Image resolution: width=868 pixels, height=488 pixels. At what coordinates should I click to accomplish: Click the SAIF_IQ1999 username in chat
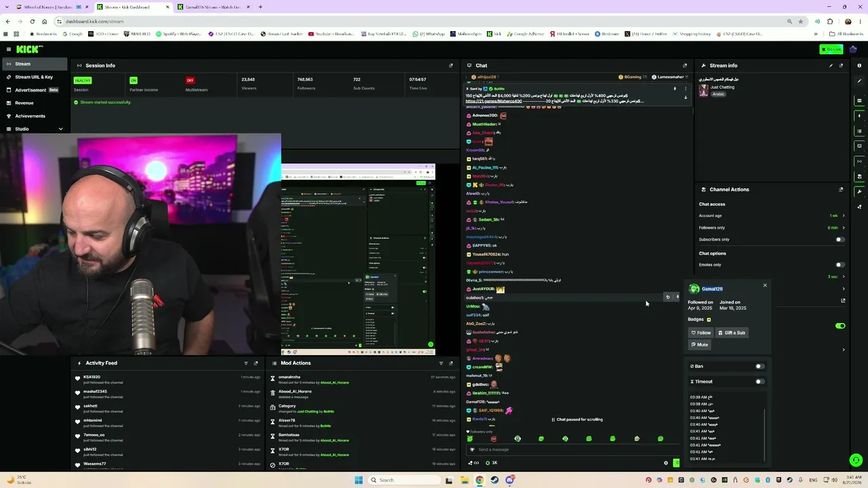pos(491,410)
